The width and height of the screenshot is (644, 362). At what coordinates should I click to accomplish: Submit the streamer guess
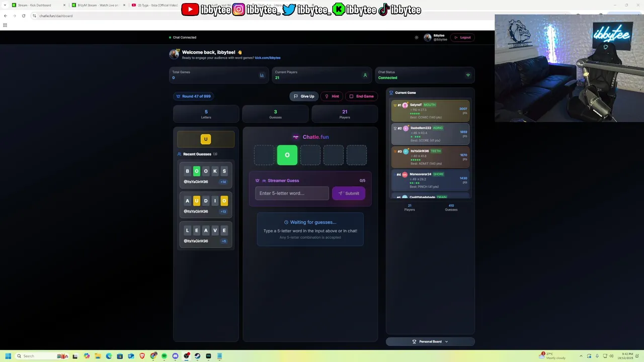349,193
